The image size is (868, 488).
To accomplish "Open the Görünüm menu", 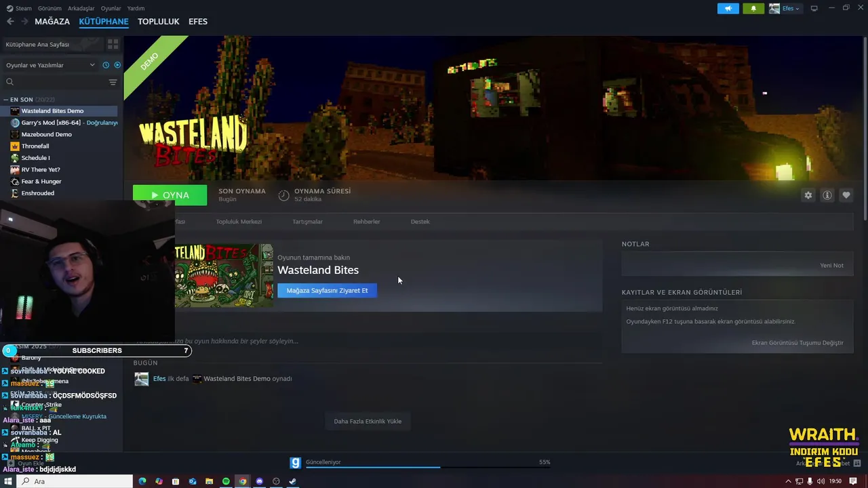I will click(x=50, y=8).
